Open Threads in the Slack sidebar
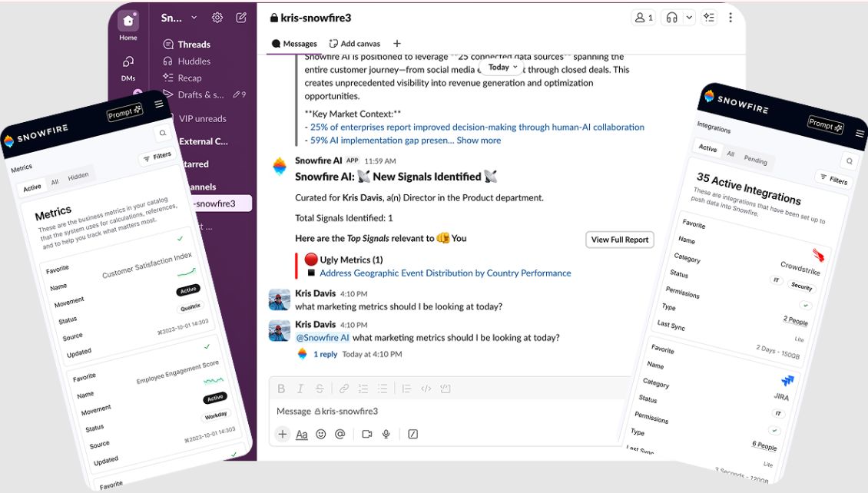 pyautogui.click(x=187, y=45)
